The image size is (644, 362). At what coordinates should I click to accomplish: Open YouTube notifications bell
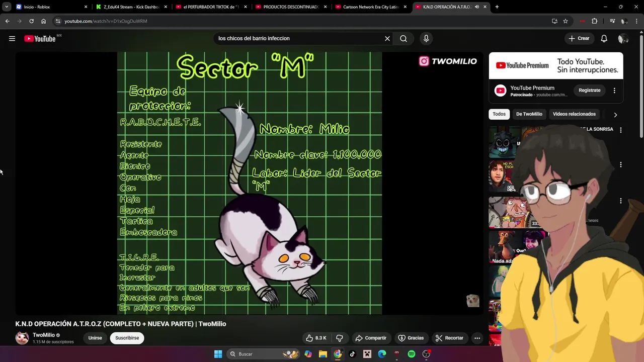point(604,39)
